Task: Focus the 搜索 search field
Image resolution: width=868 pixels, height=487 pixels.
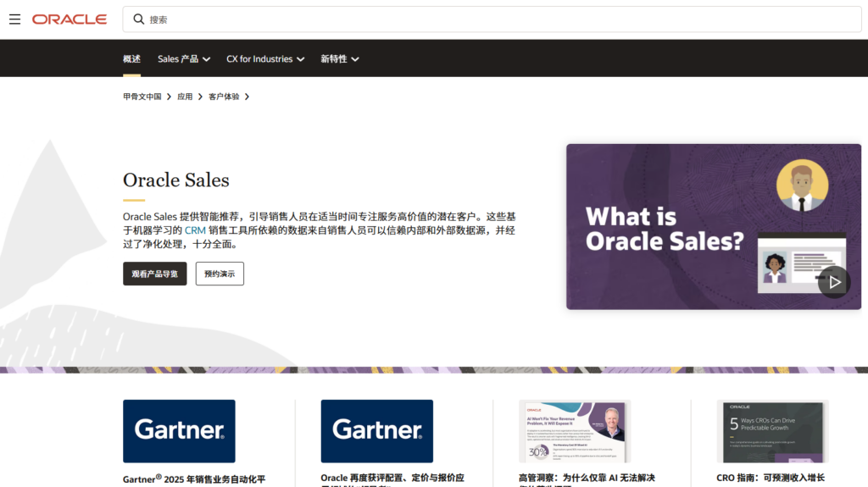Action: click(x=492, y=19)
